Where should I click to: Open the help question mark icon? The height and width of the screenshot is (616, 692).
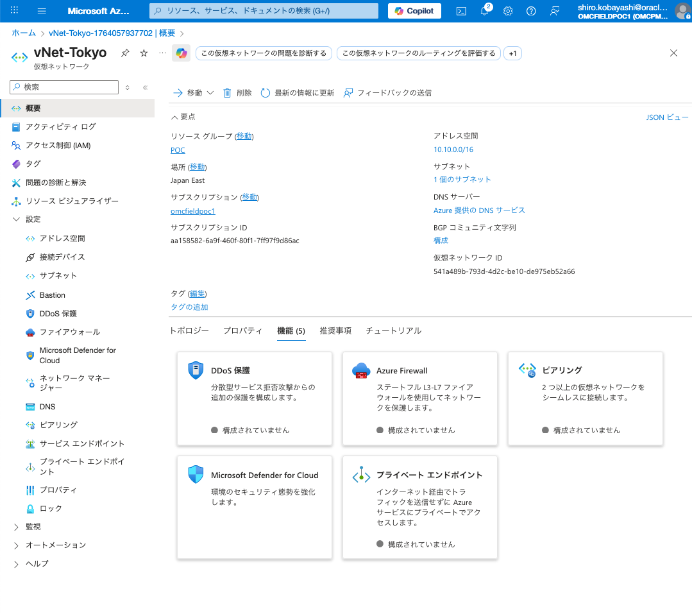[532, 11]
